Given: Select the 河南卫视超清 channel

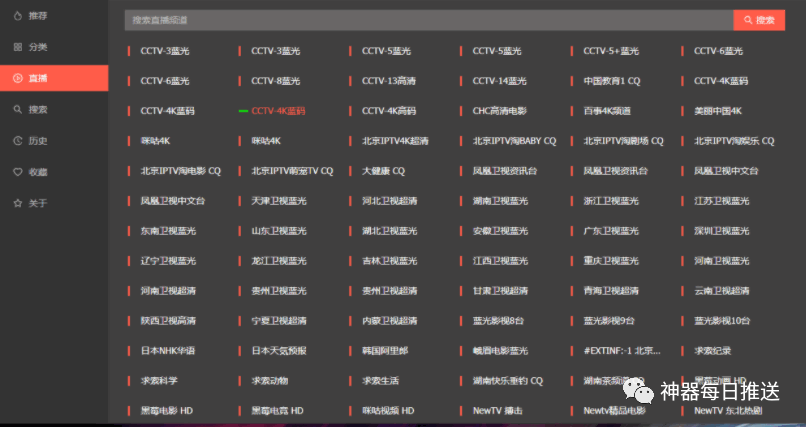Looking at the screenshot, I should [x=168, y=291].
